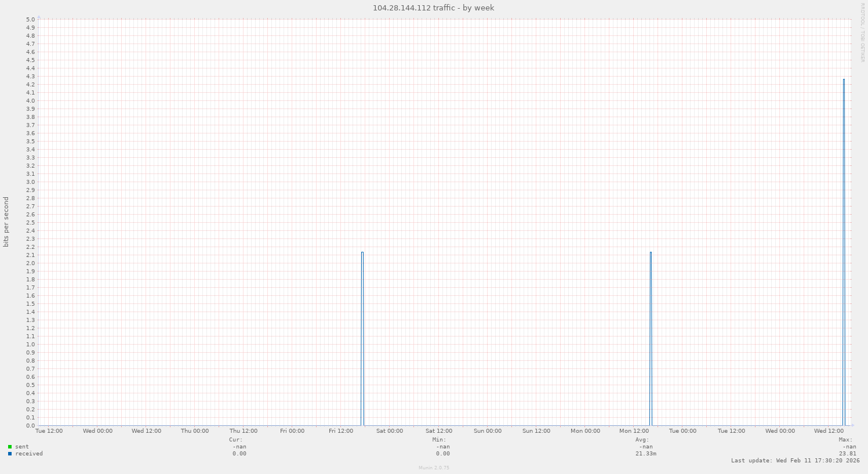This screenshot has height=474, width=868.
Task: Click the 'Munin 2.0.75' version footer text
Action: pos(434,468)
